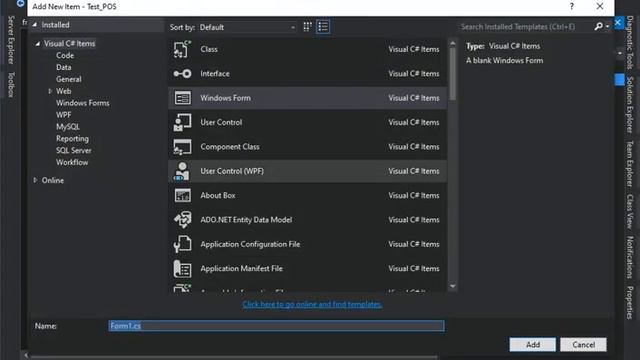Viewport: 640px width, 360px height.
Task: Choose Application Configuration File icon
Action: tap(182, 244)
